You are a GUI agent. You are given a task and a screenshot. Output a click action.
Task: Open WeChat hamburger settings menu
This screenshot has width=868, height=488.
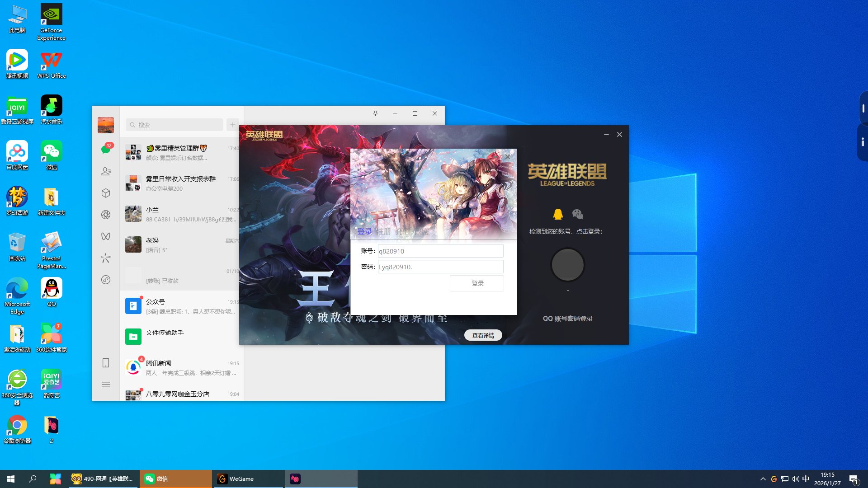pos(106,385)
